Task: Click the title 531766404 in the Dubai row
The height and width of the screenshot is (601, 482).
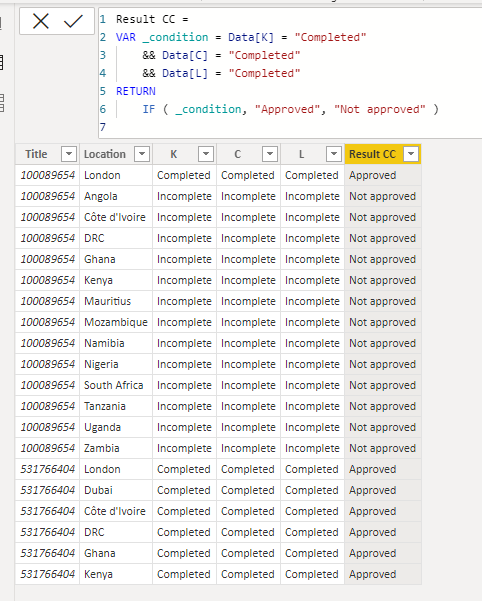Action: coord(48,490)
